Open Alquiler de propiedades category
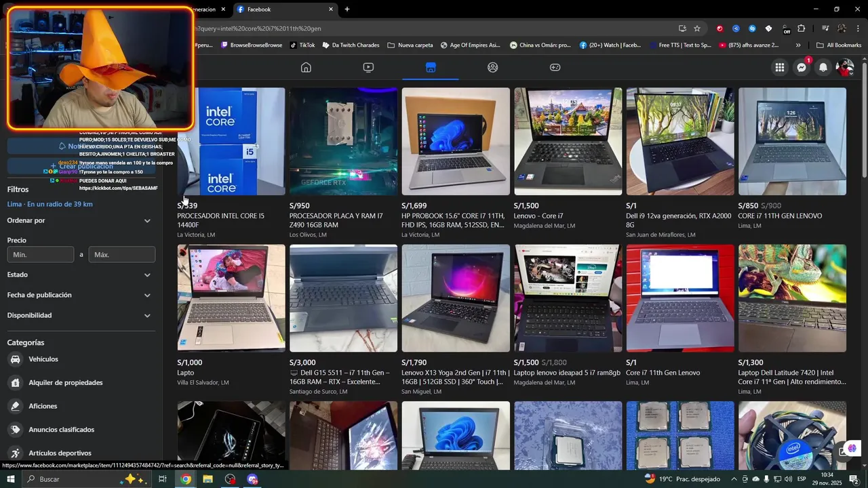The width and height of the screenshot is (868, 488). 81,382
